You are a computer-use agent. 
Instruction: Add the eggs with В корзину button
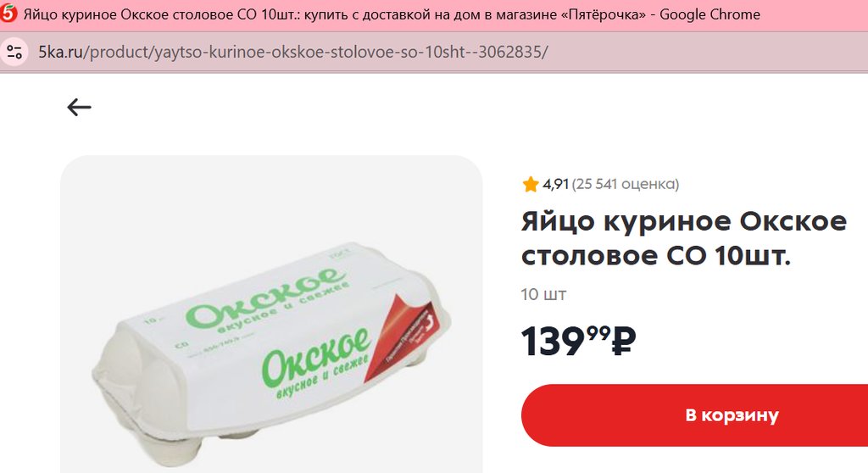pos(694,415)
